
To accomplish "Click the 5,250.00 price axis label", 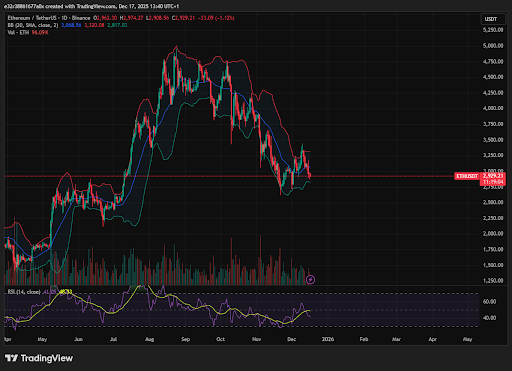I will 493,30.
